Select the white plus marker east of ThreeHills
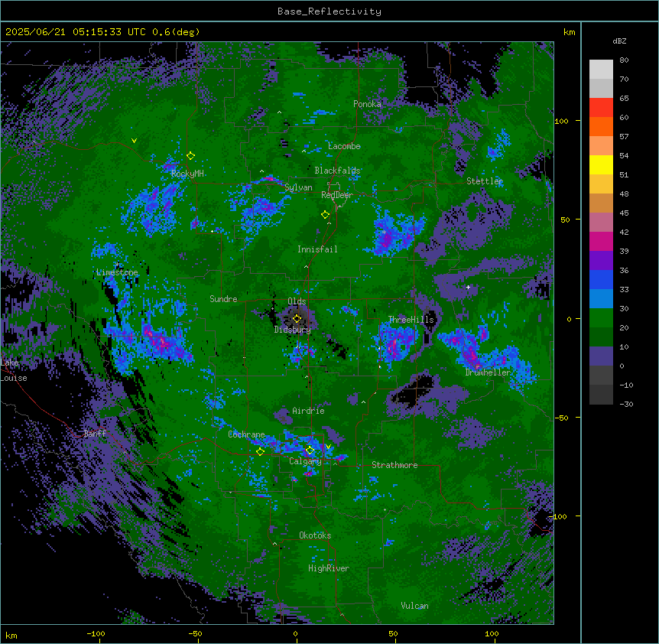659x644 pixels. tap(468, 287)
